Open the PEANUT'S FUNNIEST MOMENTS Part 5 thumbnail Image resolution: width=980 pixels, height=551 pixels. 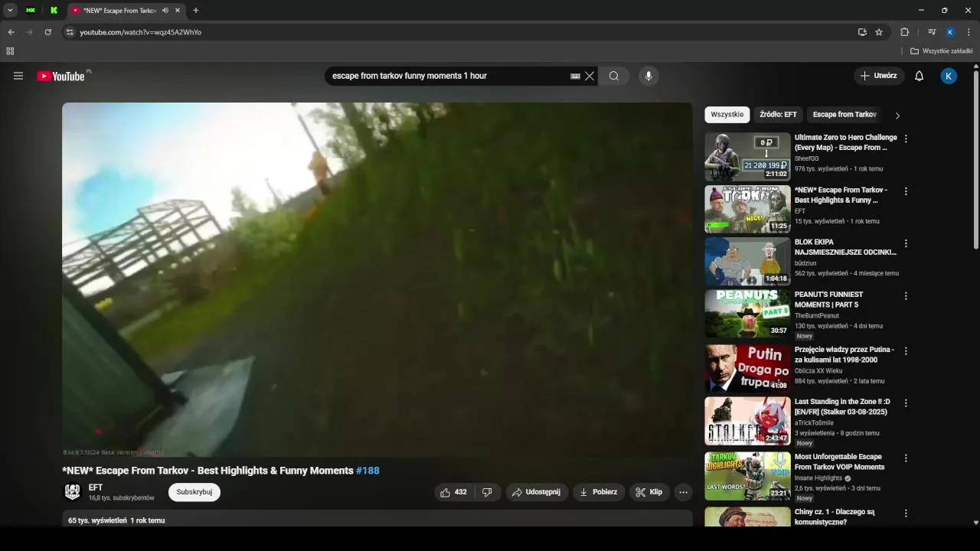(x=747, y=313)
